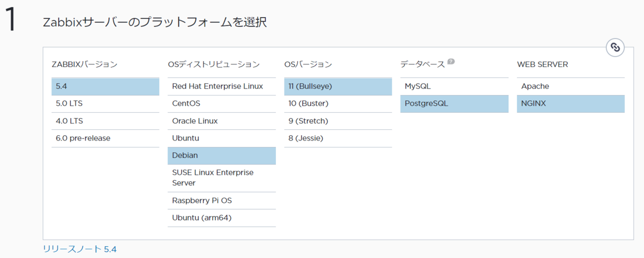Click the Zabbixサーバーのプラットフォームを選択 heading
Image resolution: width=644 pixels, height=258 pixels.
(155, 23)
